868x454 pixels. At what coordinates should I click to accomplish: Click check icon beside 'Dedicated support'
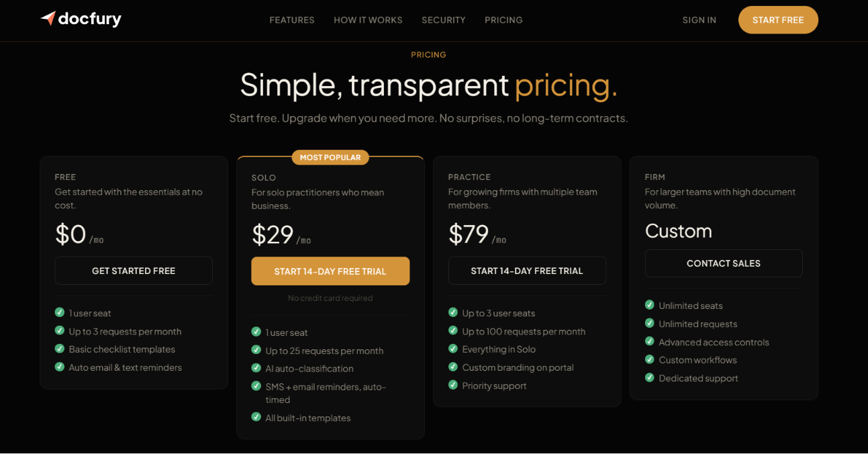(x=650, y=377)
